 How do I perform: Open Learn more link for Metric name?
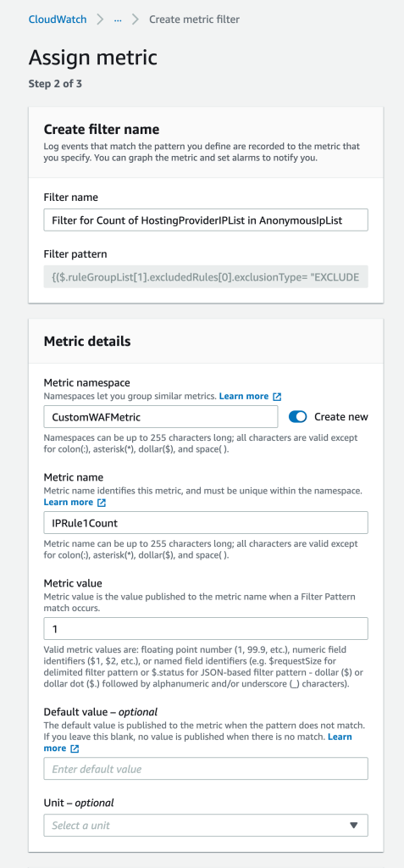coord(68,503)
